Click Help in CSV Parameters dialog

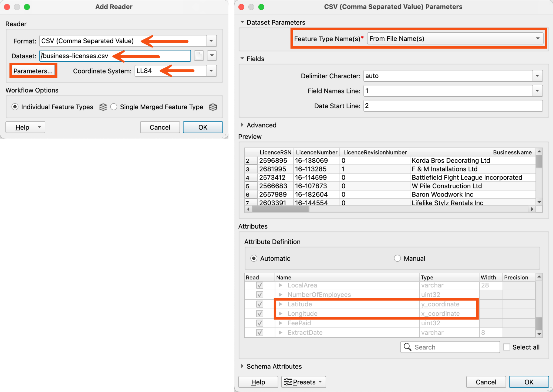coord(258,382)
